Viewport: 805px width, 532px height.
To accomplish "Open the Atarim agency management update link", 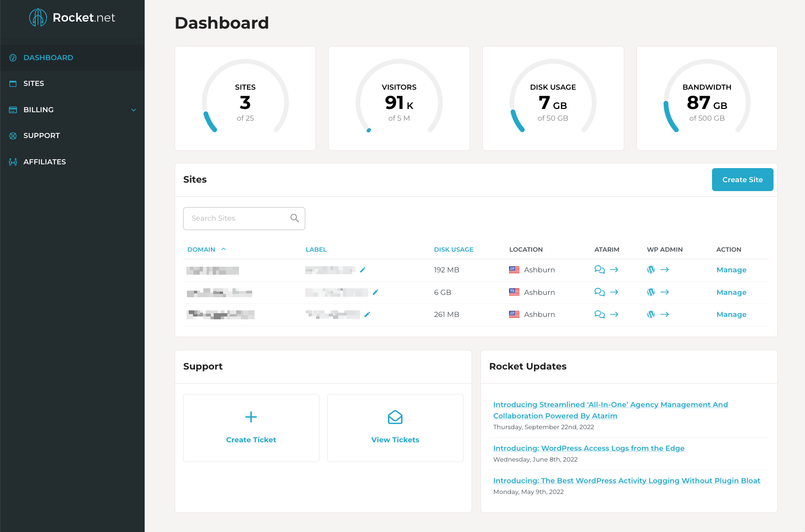I will [611, 410].
